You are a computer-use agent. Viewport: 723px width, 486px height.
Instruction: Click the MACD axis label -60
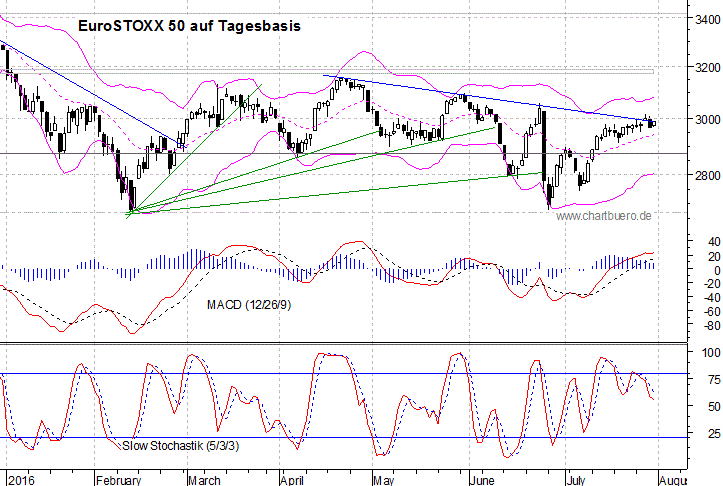coord(712,312)
